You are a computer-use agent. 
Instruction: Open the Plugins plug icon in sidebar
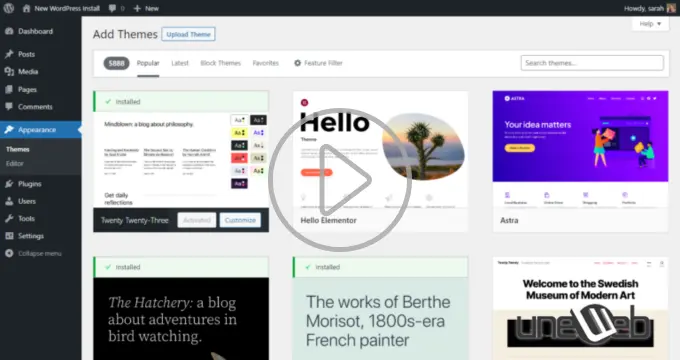pos(9,184)
